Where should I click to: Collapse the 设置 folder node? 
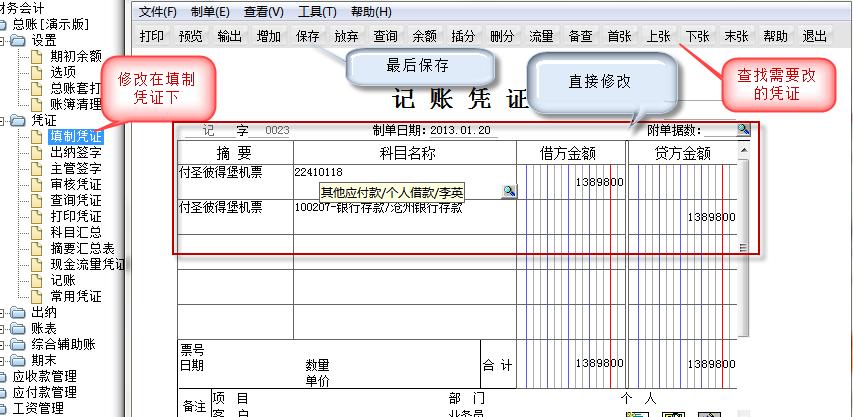[x=3, y=40]
